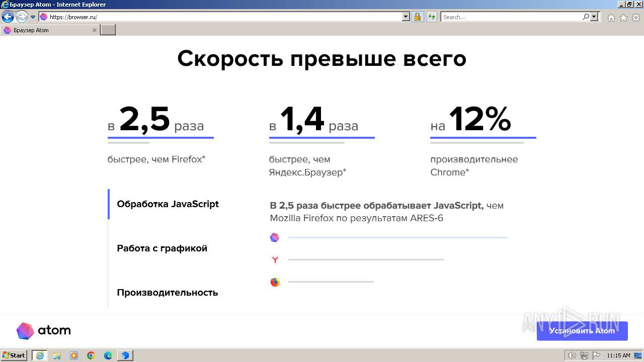Viewport: 644px width, 362px height.
Task: Click into the IE Search box
Action: click(x=511, y=17)
